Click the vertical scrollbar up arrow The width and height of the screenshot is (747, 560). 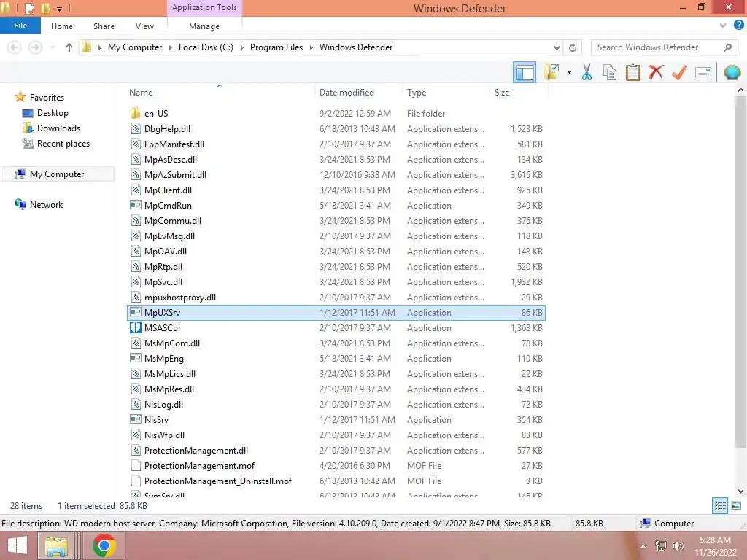click(740, 90)
